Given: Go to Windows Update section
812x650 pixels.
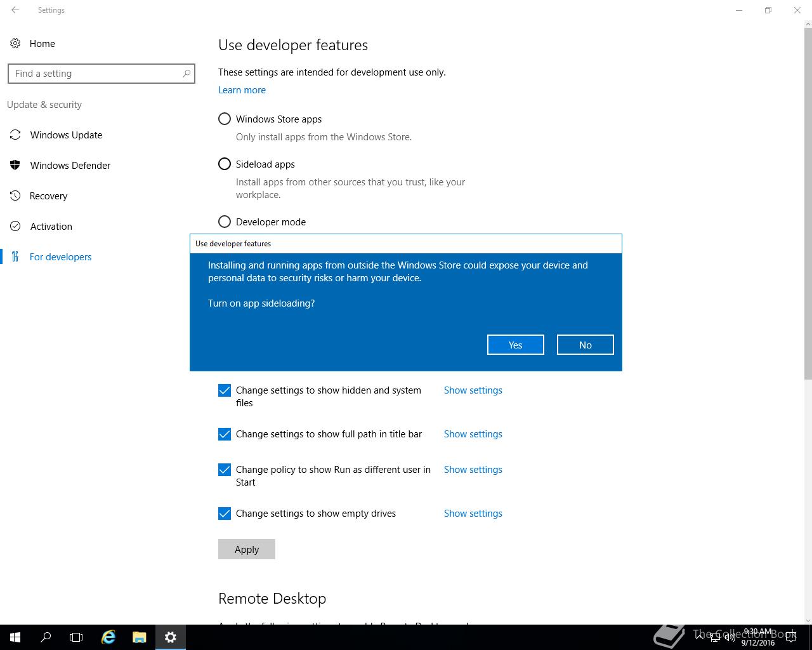Looking at the screenshot, I should click(66, 135).
